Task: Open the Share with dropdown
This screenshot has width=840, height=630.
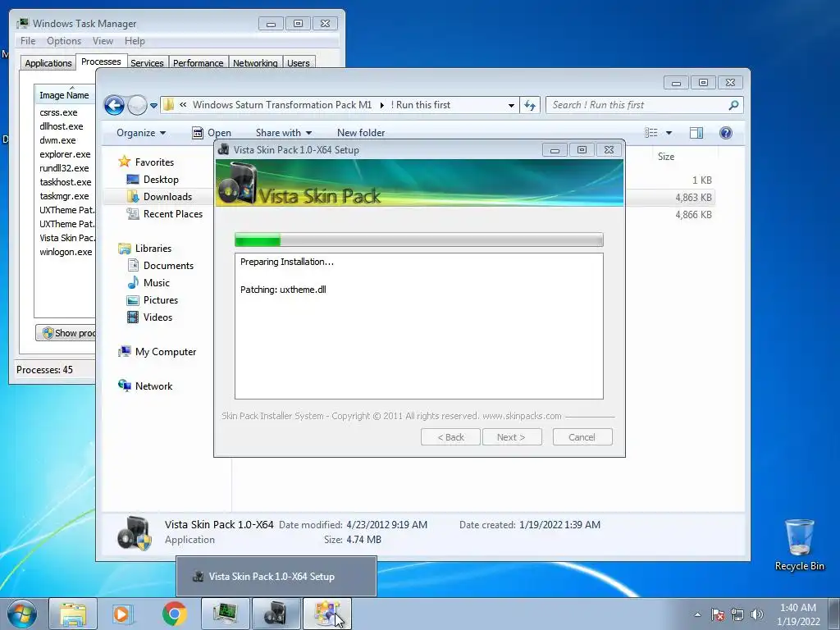Action: coord(283,133)
